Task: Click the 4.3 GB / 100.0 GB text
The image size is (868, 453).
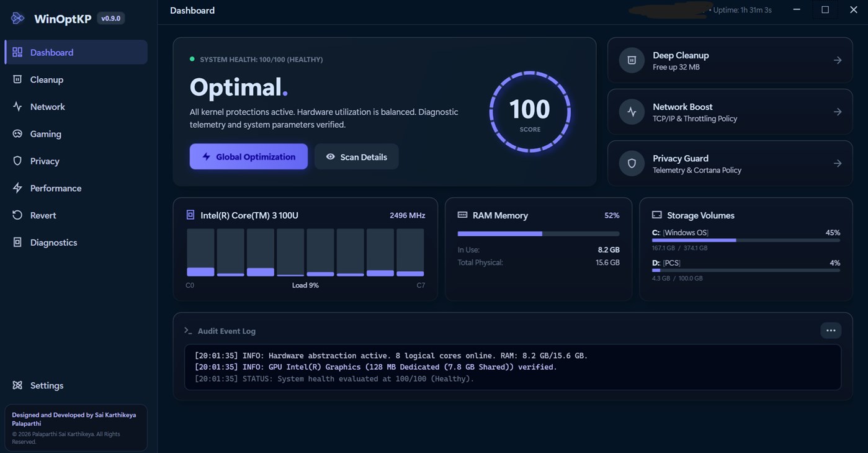Action: (x=678, y=279)
